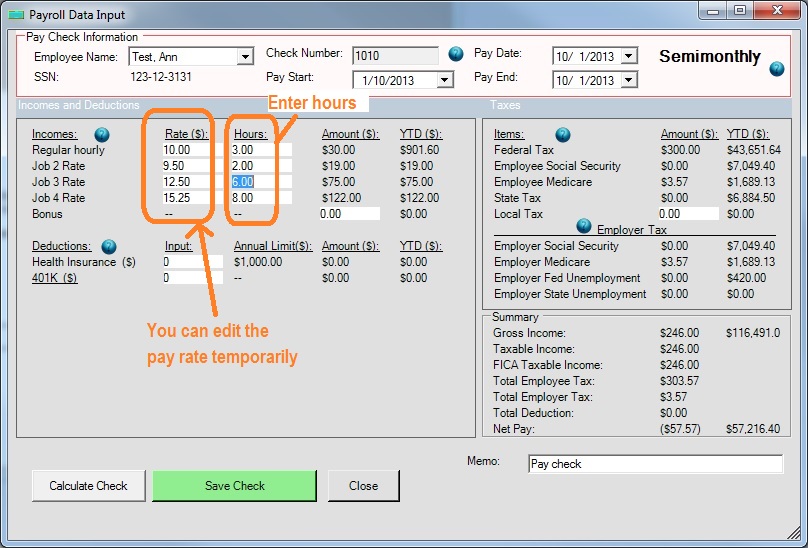Open the help icon next to Deductions
This screenshot has height=548, width=808.
(109, 246)
